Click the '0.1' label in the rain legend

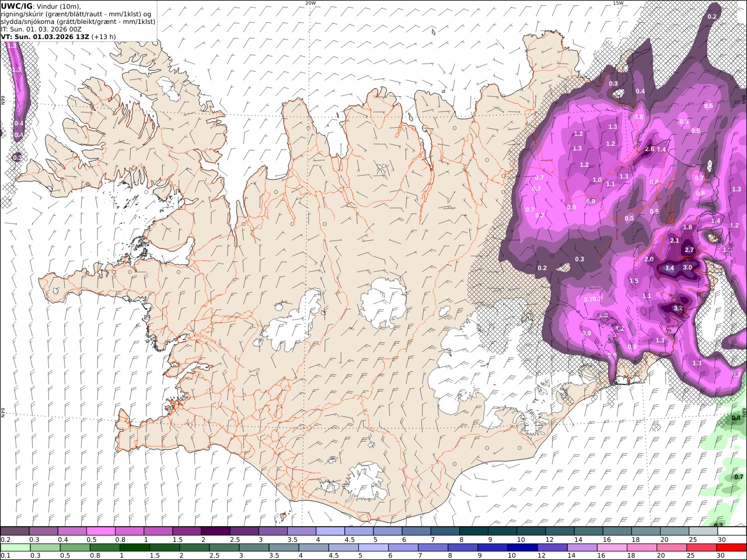pyautogui.click(x=5, y=555)
